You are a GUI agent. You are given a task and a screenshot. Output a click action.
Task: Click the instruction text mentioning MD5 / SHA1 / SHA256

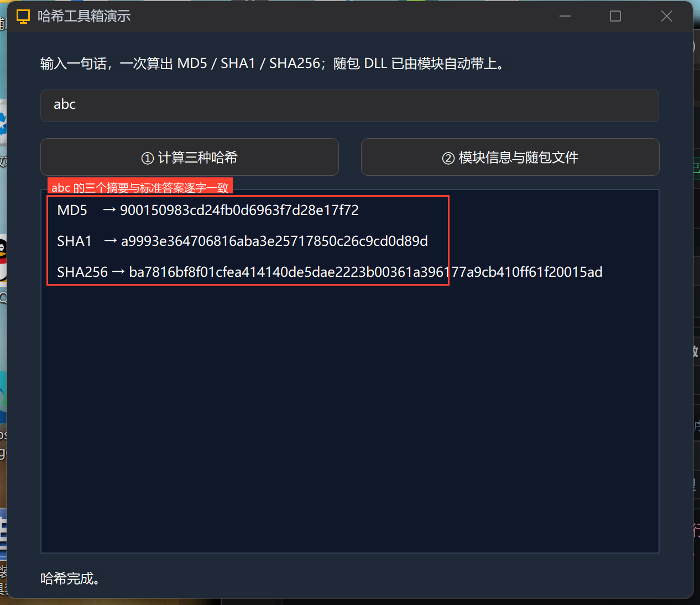click(273, 64)
